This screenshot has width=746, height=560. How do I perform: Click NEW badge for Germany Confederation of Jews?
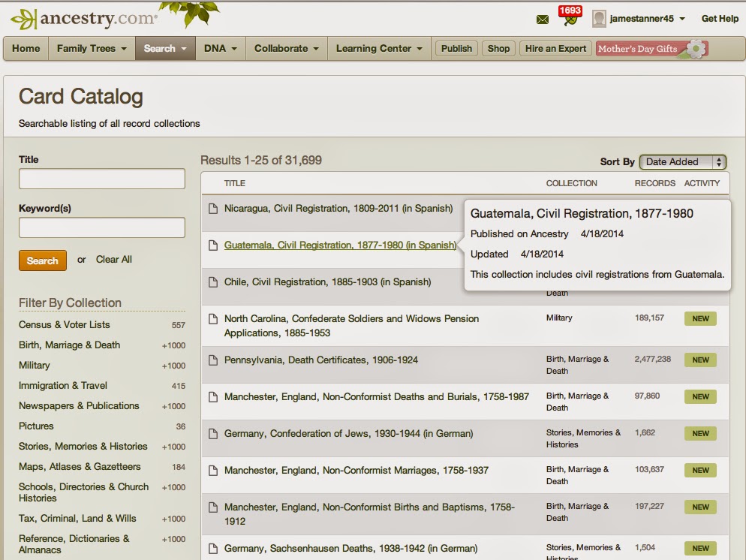click(700, 433)
